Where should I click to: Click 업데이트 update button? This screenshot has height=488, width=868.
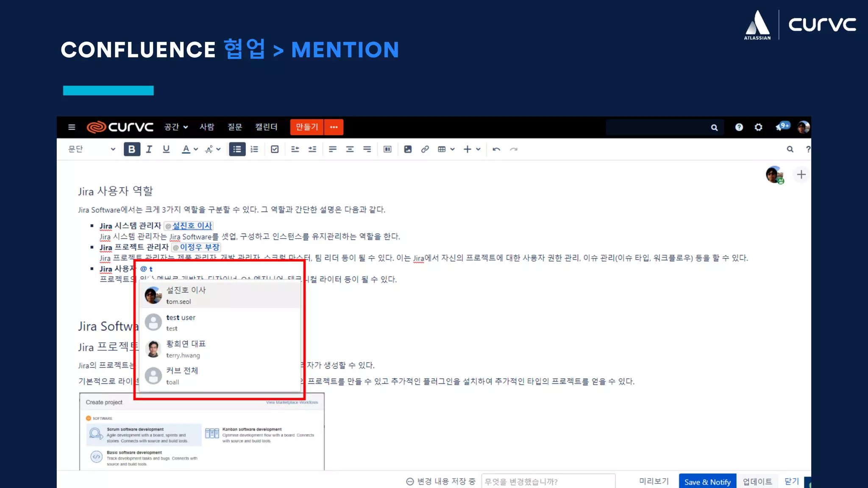pos(757,482)
